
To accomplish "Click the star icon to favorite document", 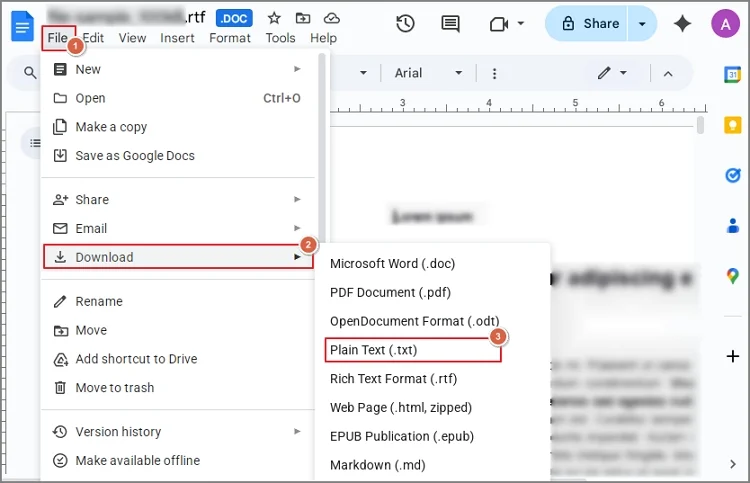I will coord(274,18).
